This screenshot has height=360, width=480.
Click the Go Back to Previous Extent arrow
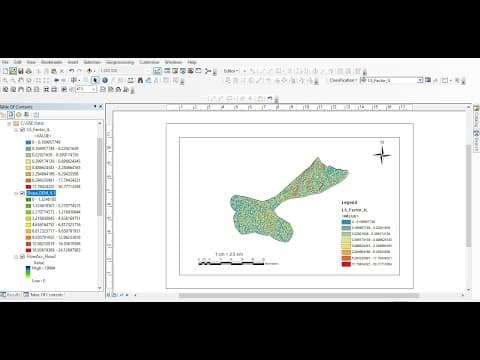click(57, 80)
